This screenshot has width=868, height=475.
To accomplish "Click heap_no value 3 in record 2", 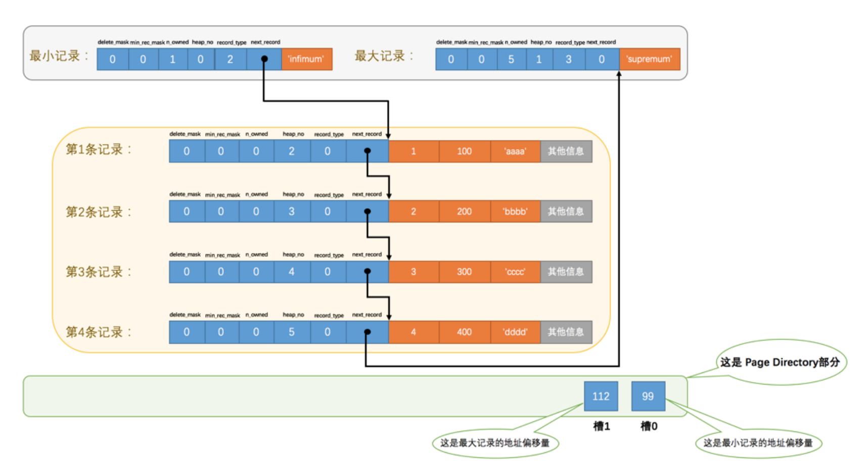I will click(x=292, y=211).
